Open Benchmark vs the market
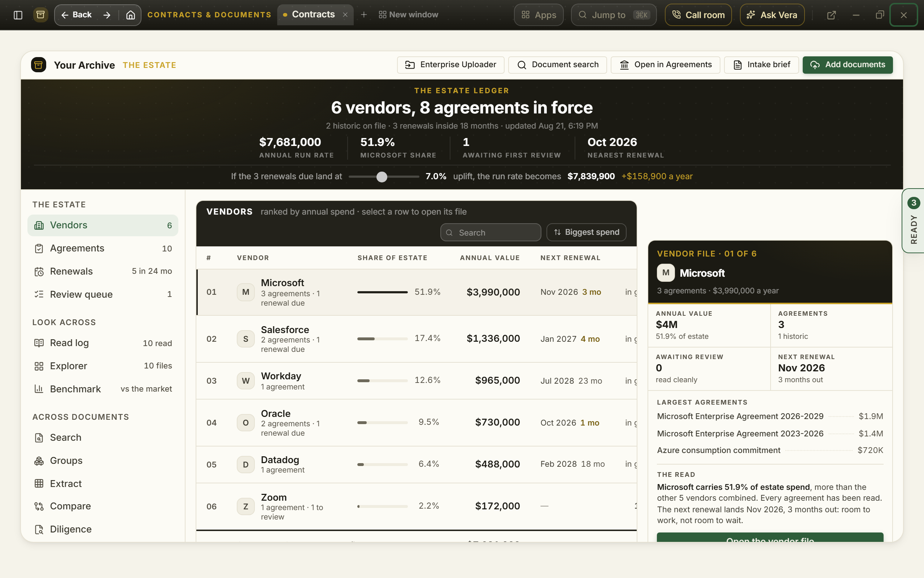 103,389
